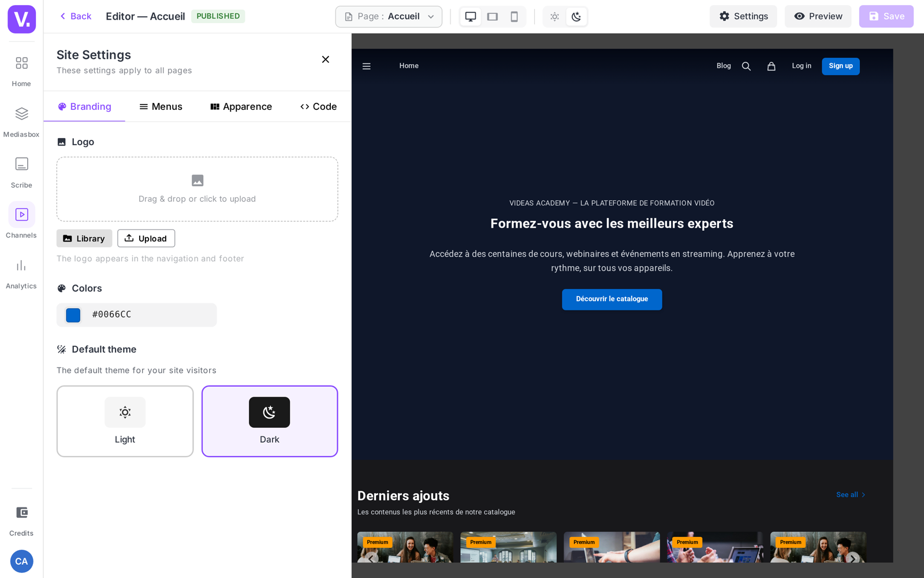Click the Save button
Screen dimensions: 924x578
tap(886, 16)
